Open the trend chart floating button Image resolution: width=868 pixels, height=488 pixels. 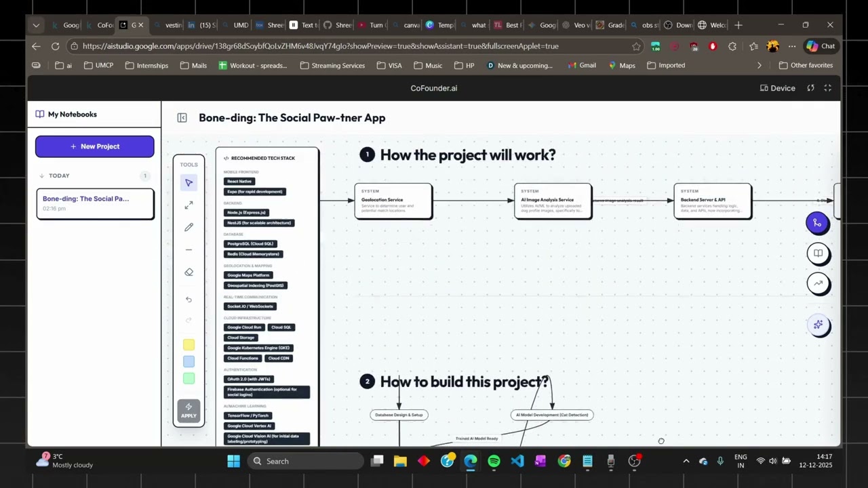818,283
